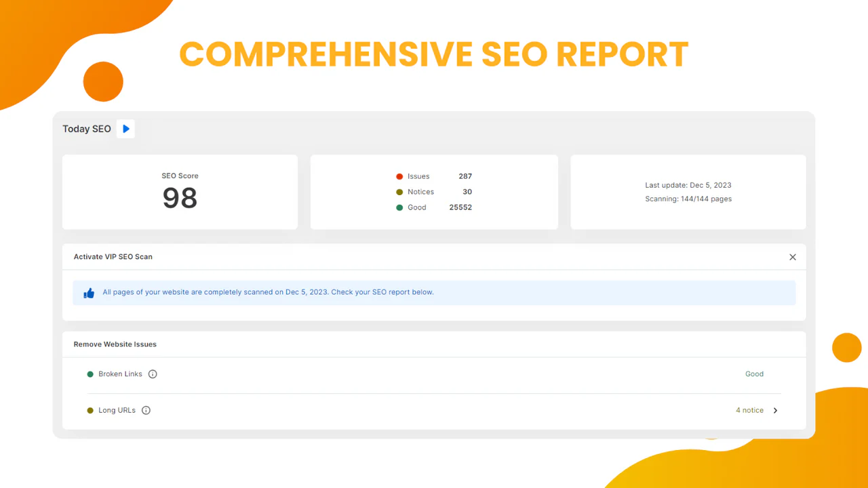868x488 pixels.
Task: Click the Good status for Broken Links
Action: point(754,374)
